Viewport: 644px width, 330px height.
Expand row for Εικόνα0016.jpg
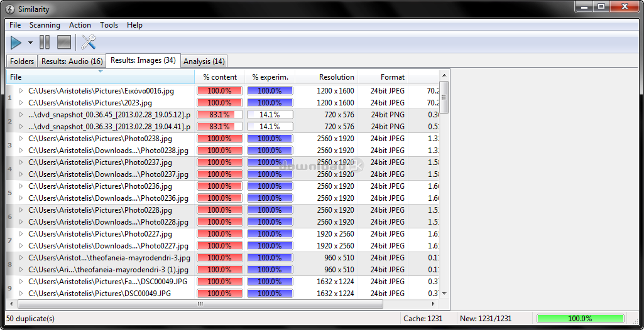[x=21, y=91]
